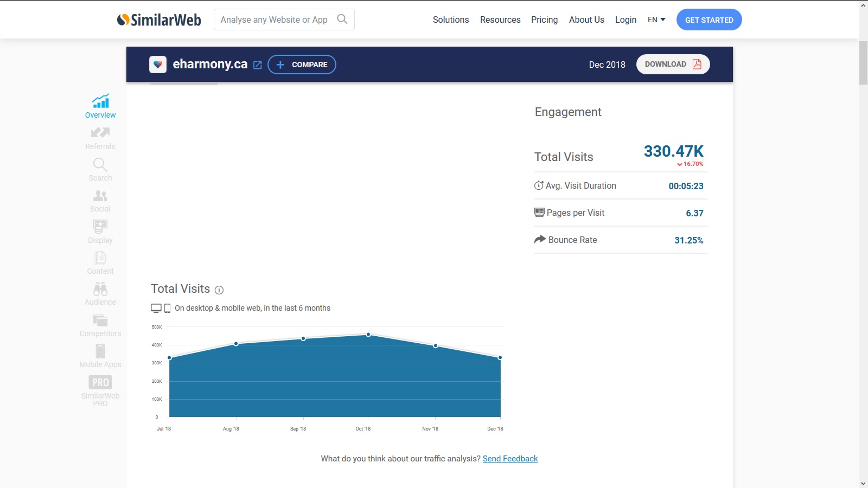Click the DOWNLOAD PDF button
Viewport: 868px width, 488px height.
coord(673,64)
